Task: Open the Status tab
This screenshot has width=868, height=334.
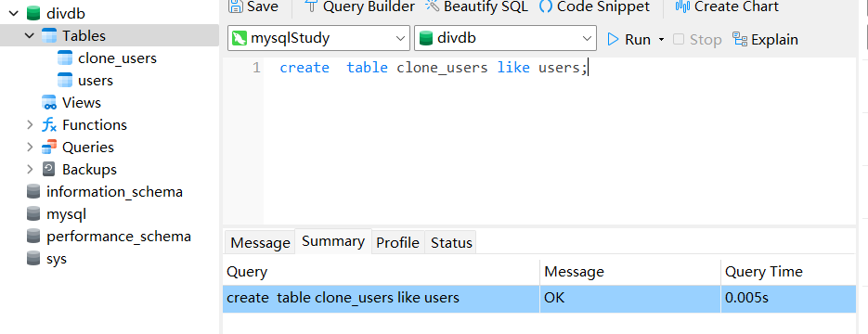Action: click(451, 243)
